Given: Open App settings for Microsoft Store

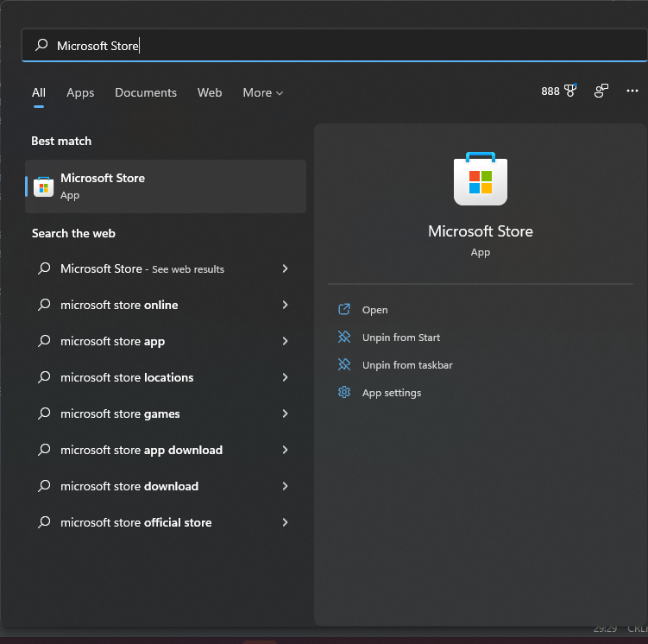Looking at the screenshot, I should pyautogui.click(x=392, y=393).
